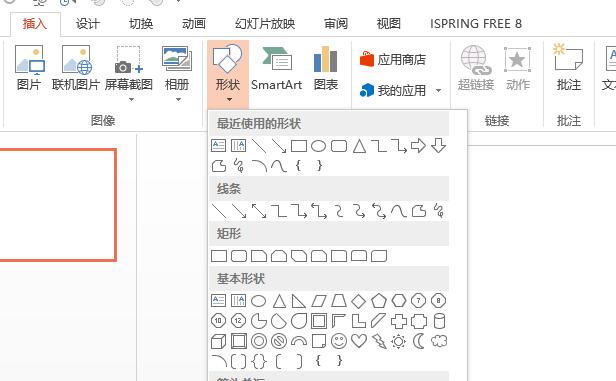Pick the last rectangle in 矩形 row

pos(379,256)
